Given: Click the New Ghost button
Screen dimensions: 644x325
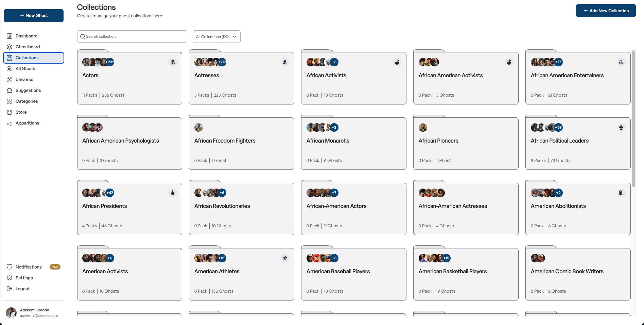Looking at the screenshot, I should [34, 16].
